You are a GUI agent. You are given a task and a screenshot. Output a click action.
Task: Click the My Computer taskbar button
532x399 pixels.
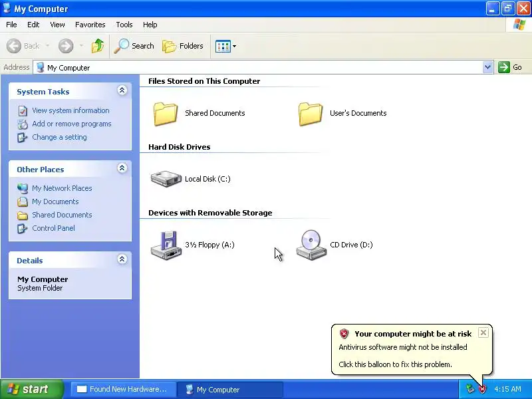point(230,389)
